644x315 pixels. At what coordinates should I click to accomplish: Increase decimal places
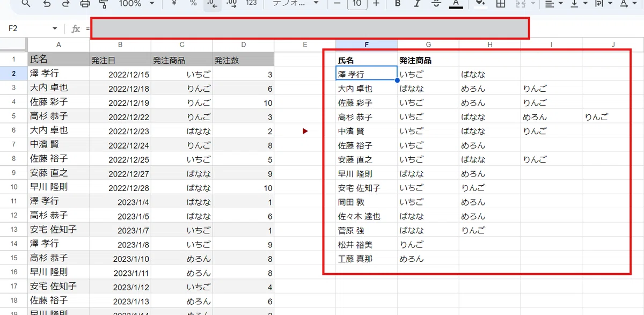tap(232, 3)
